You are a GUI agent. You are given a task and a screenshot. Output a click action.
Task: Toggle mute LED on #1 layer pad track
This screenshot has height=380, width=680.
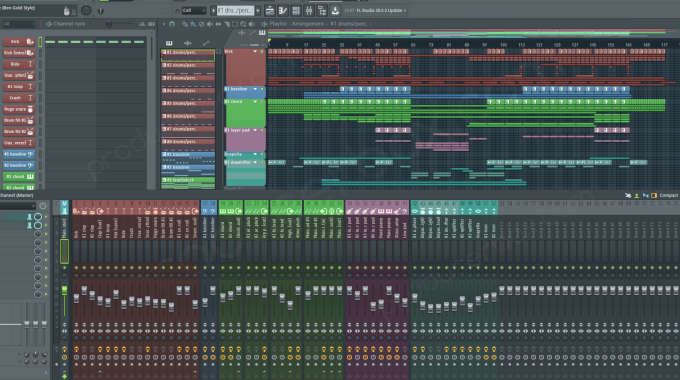coord(262,130)
